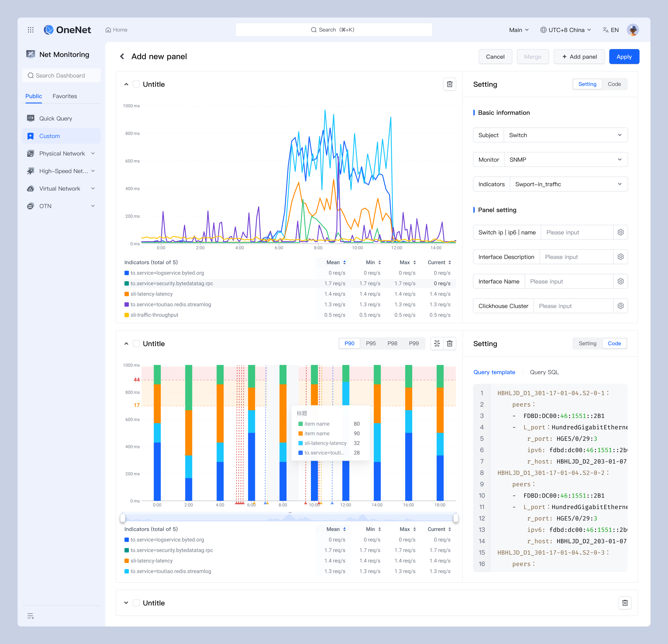Open the Indicators Swport-in_traffic dropdown
Screen dimensions: 668x644
coord(569,184)
